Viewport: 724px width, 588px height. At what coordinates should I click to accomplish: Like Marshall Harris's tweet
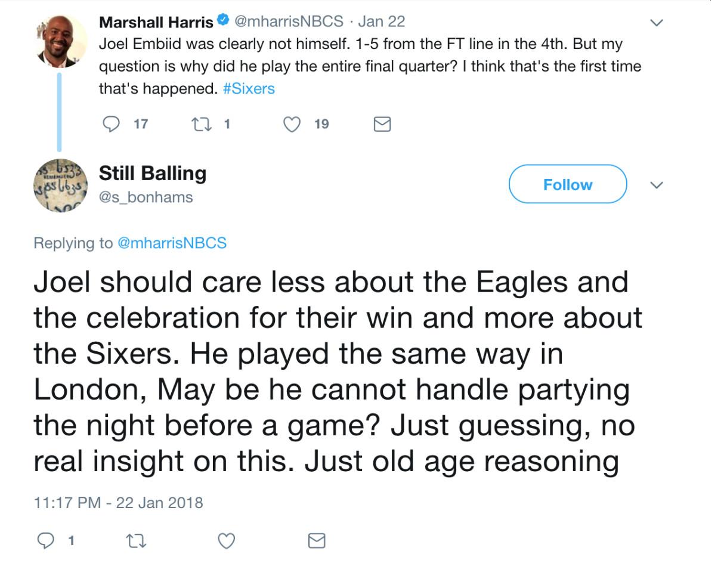pos(291,124)
